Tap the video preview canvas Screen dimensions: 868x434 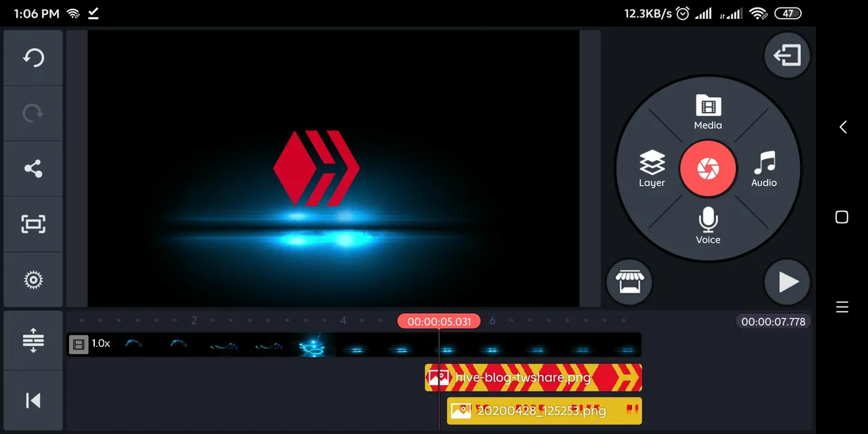click(334, 168)
